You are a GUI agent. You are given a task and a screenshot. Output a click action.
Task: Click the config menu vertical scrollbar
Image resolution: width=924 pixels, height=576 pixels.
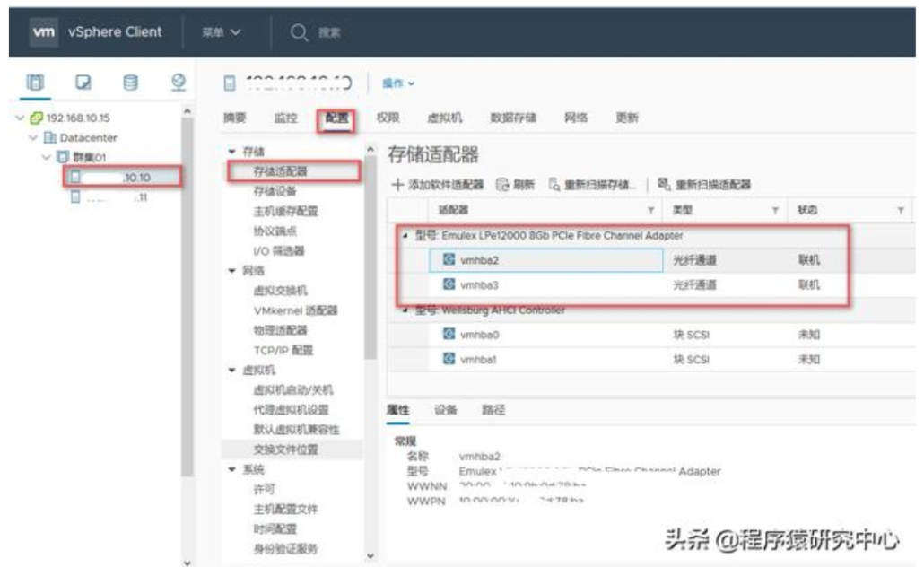tap(370, 259)
